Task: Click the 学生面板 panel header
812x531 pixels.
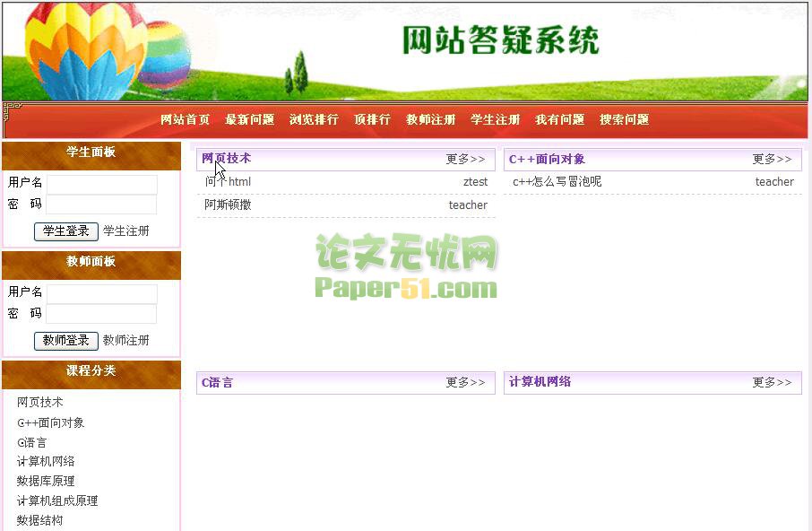Action: click(91, 155)
